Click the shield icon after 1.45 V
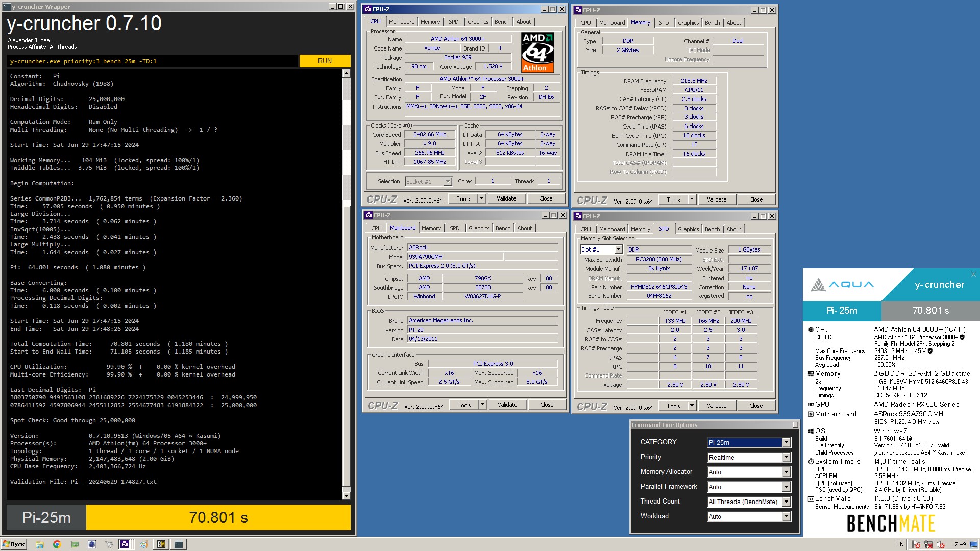Screen dimensions: 980x551 click(930, 351)
